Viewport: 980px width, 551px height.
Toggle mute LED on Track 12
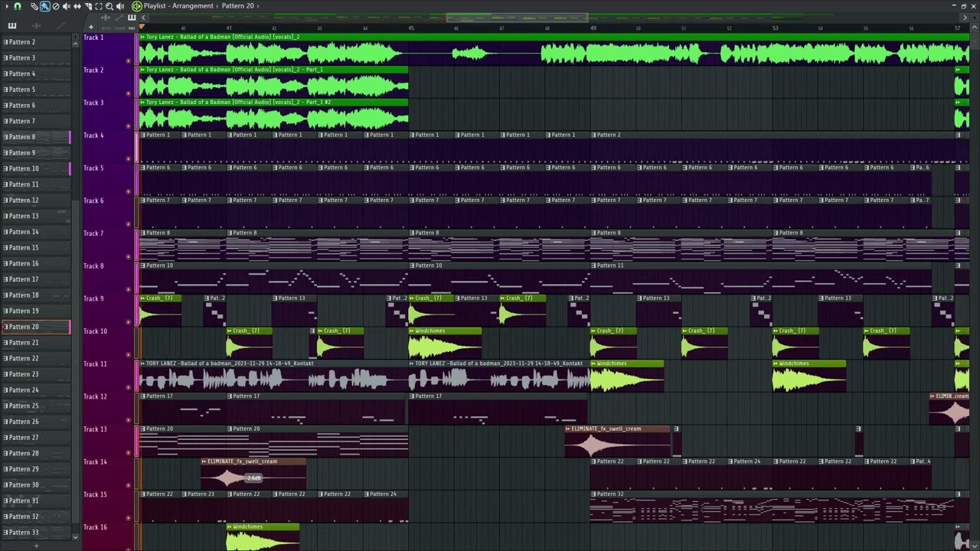129,419
